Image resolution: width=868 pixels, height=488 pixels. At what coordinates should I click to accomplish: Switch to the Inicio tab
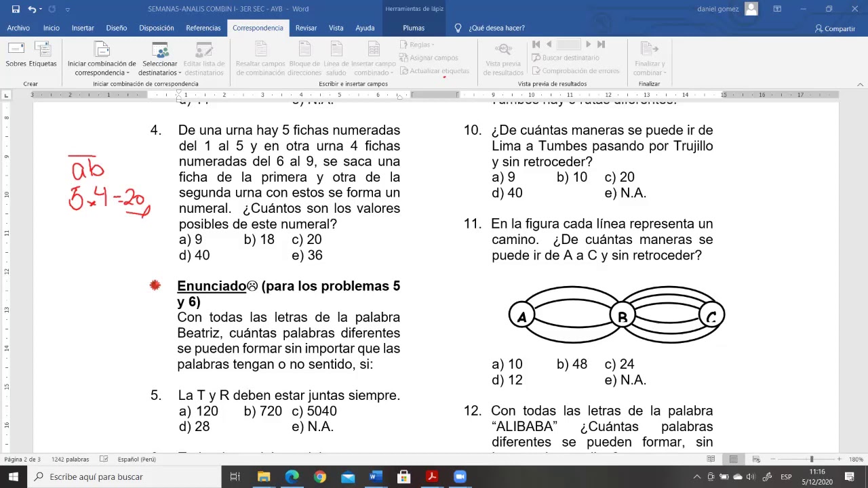point(52,28)
